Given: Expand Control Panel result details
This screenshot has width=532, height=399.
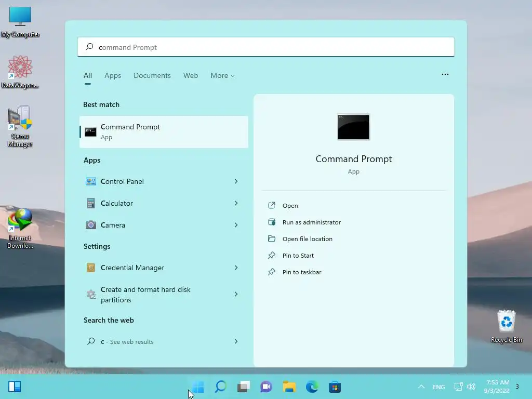Looking at the screenshot, I should pos(236,181).
